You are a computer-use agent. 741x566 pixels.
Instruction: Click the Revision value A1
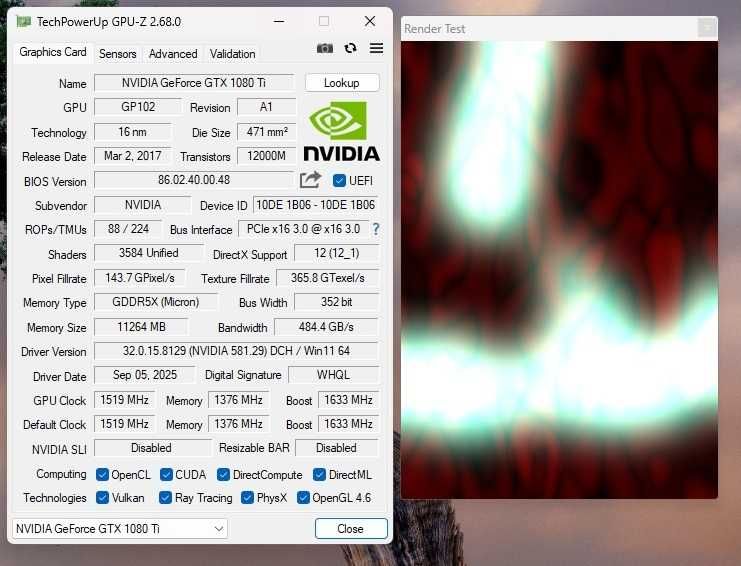coord(267,107)
